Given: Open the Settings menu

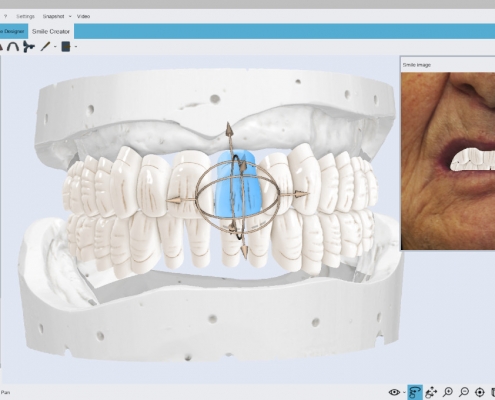Looking at the screenshot, I should (25, 16).
